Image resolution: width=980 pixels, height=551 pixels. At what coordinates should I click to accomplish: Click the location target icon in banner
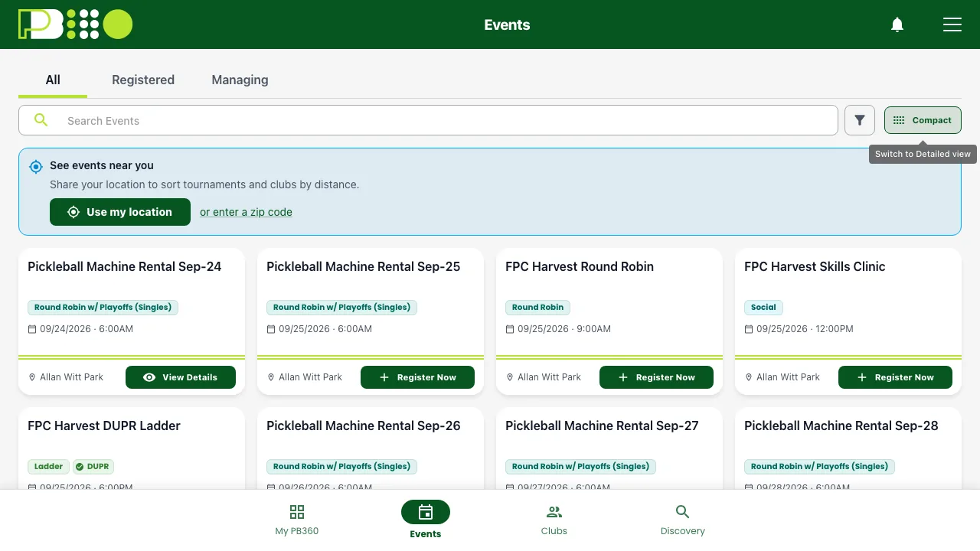click(x=36, y=166)
